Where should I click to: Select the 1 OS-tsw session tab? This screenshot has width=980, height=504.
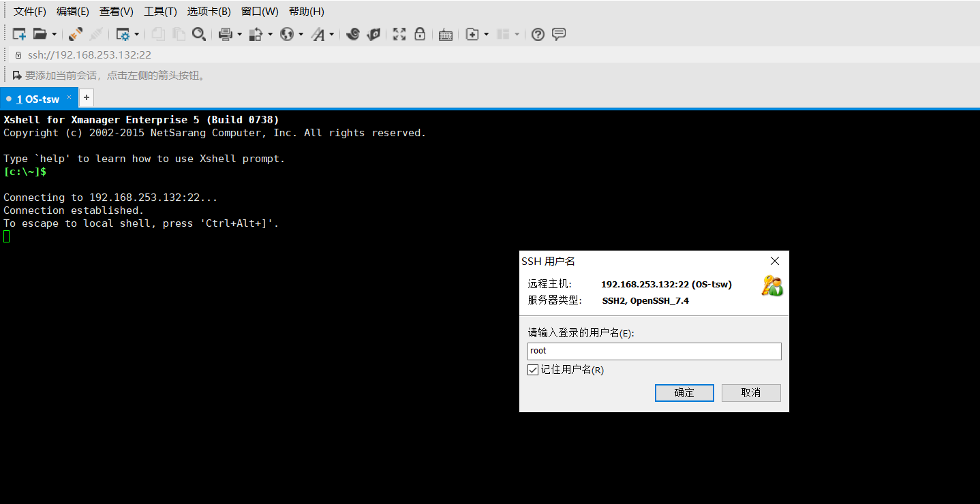38,99
